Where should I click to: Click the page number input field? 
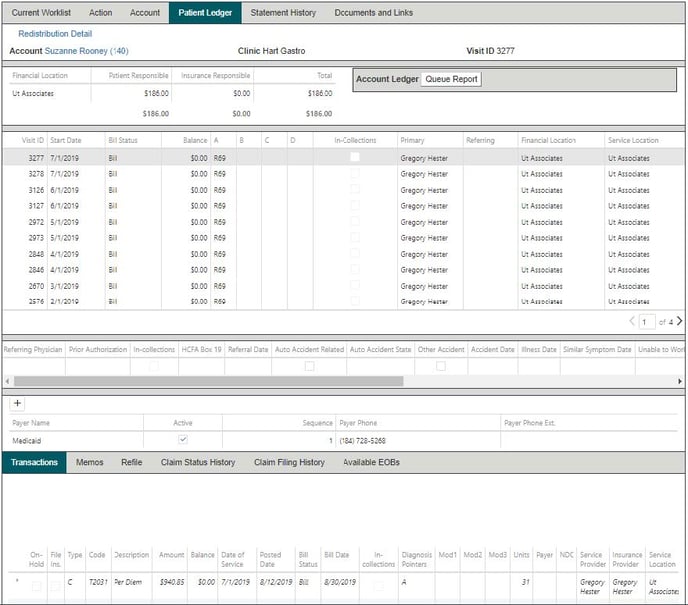[648, 322]
